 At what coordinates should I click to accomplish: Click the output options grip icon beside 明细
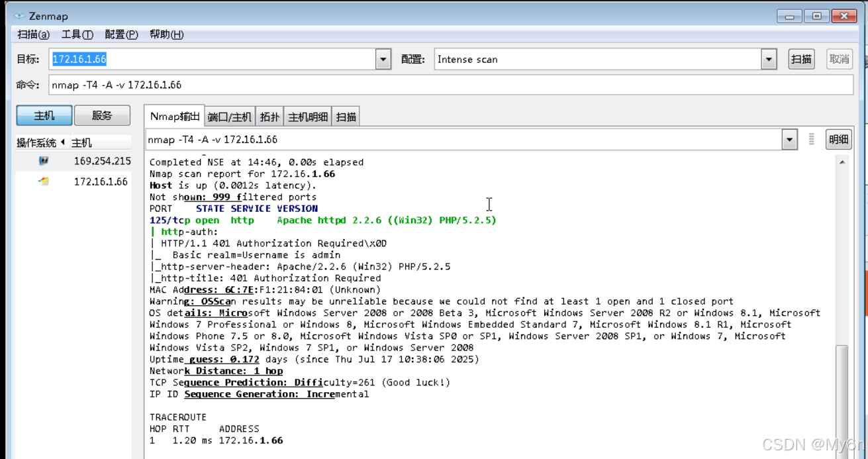coord(812,139)
